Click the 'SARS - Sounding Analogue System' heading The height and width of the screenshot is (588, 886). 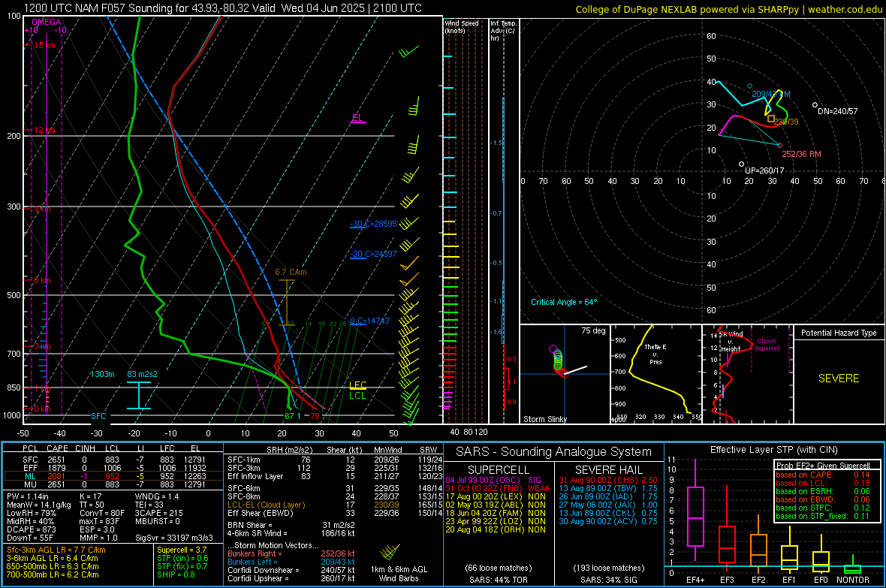553,452
